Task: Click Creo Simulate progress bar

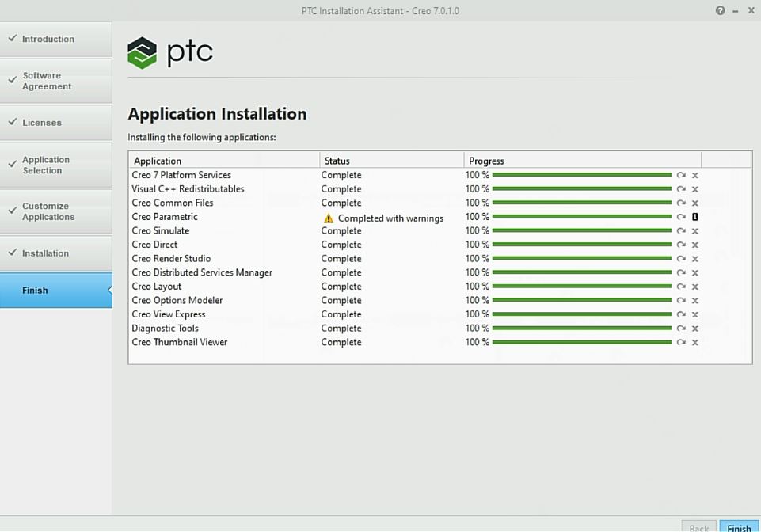Action: (x=581, y=230)
